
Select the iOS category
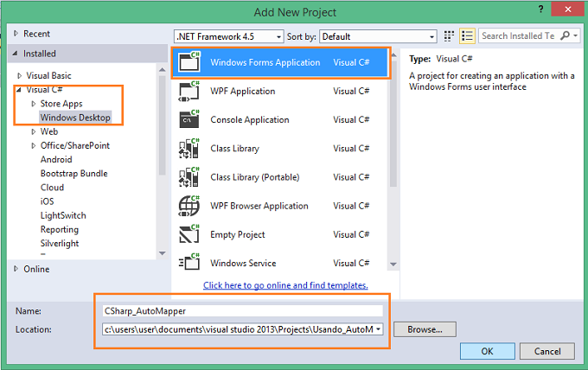pyautogui.click(x=48, y=201)
